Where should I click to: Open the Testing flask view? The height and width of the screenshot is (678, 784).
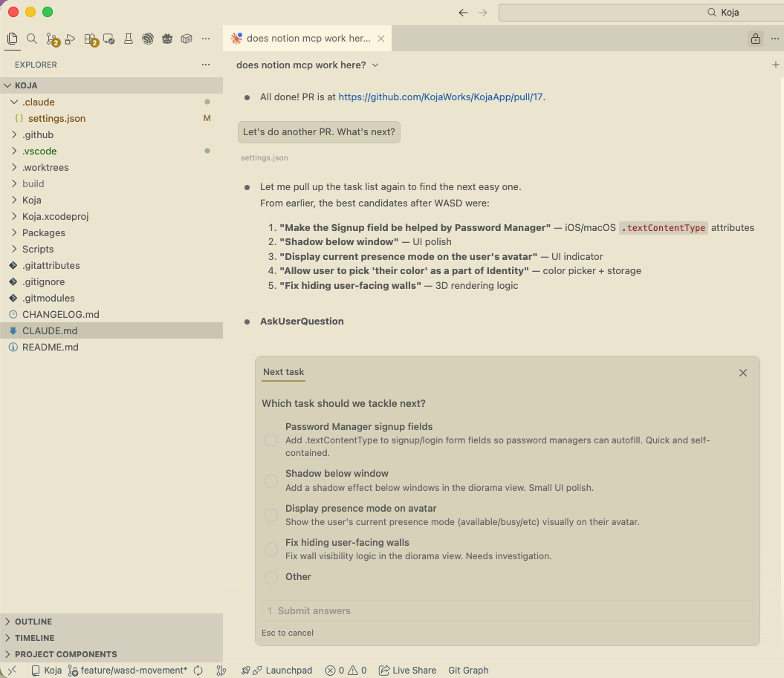(129, 39)
